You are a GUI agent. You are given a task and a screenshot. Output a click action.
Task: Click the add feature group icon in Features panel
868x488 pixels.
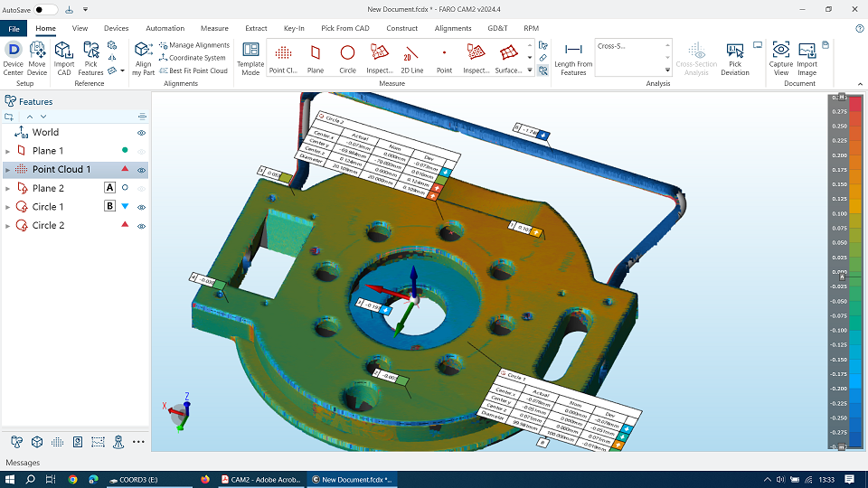(9, 117)
